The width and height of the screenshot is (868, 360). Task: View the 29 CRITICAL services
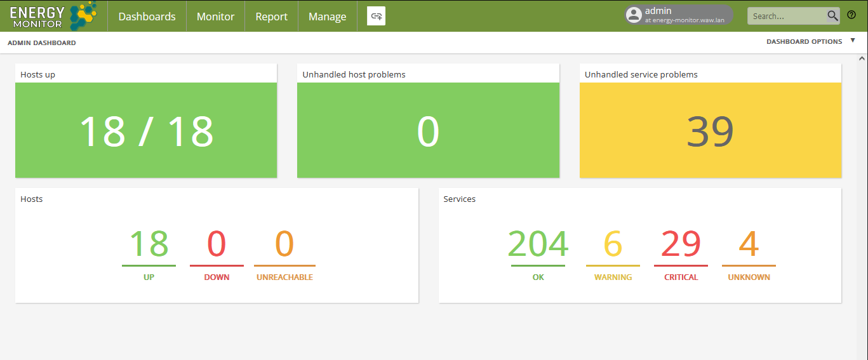(x=681, y=254)
